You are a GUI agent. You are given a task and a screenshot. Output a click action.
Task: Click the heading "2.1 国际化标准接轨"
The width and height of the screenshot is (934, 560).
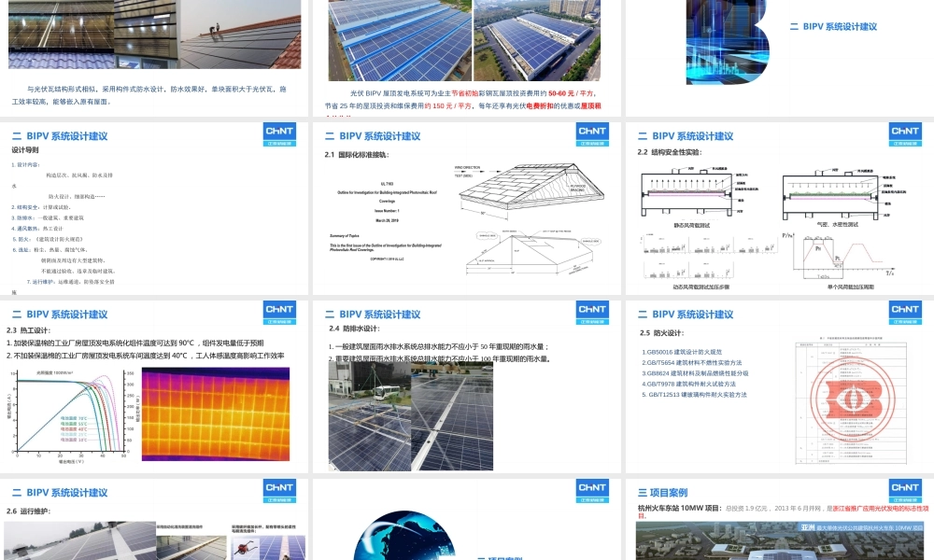pyautogui.click(x=356, y=155)
